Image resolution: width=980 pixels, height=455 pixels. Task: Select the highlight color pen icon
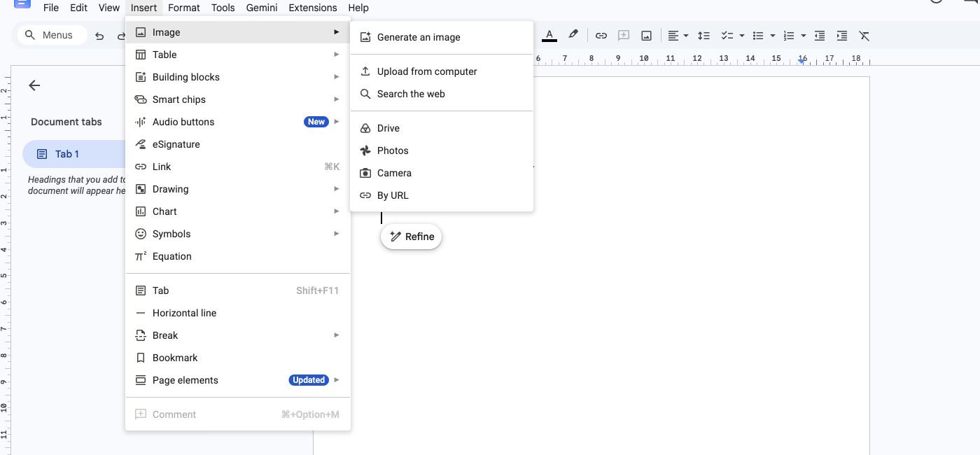pyautogui.click(x=573, y=34)
